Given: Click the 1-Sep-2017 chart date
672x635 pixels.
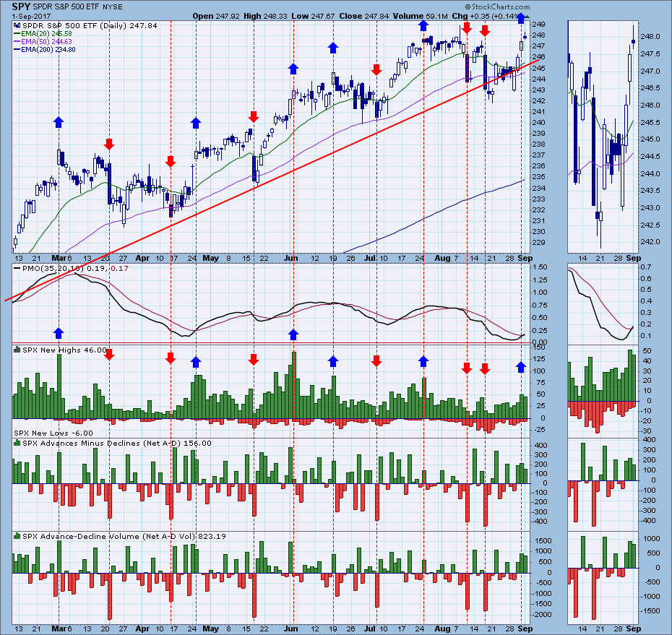Looking at the screenshot, I should 31,17.
